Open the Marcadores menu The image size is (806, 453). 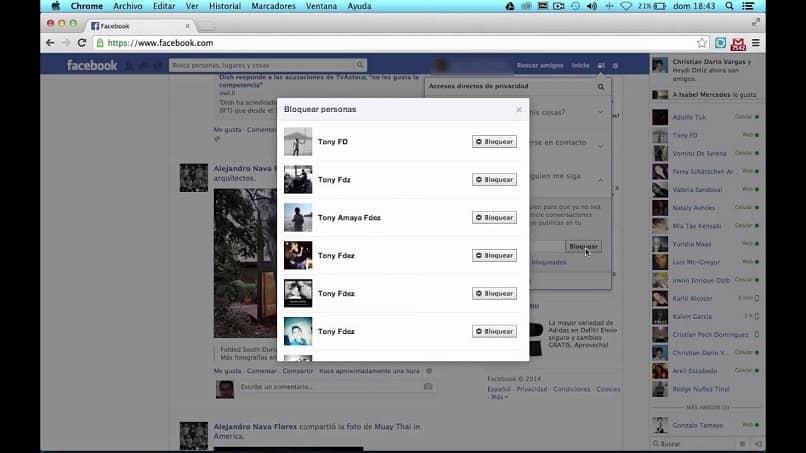click(x=273, y=6)
